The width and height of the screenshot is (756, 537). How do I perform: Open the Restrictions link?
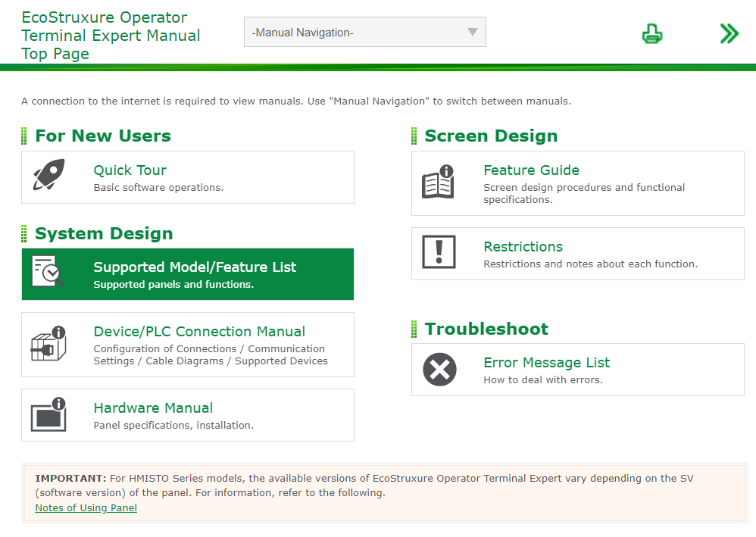tap(523, 247)
